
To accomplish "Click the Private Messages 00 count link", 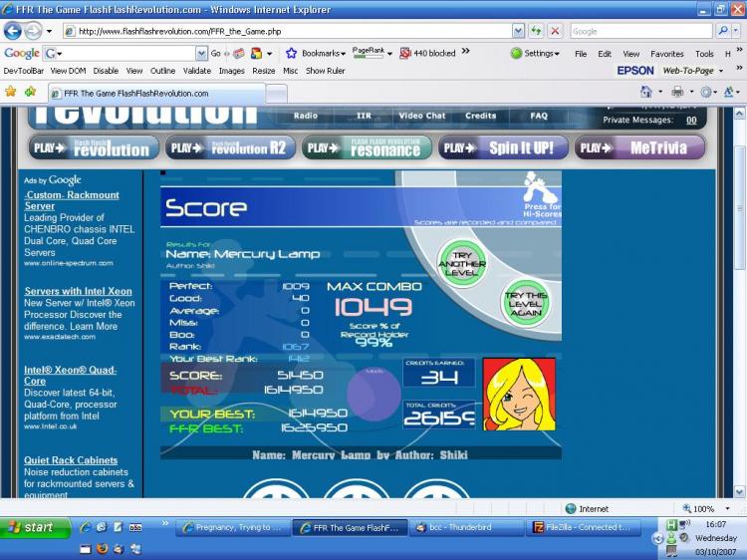I will pos(691,121).
